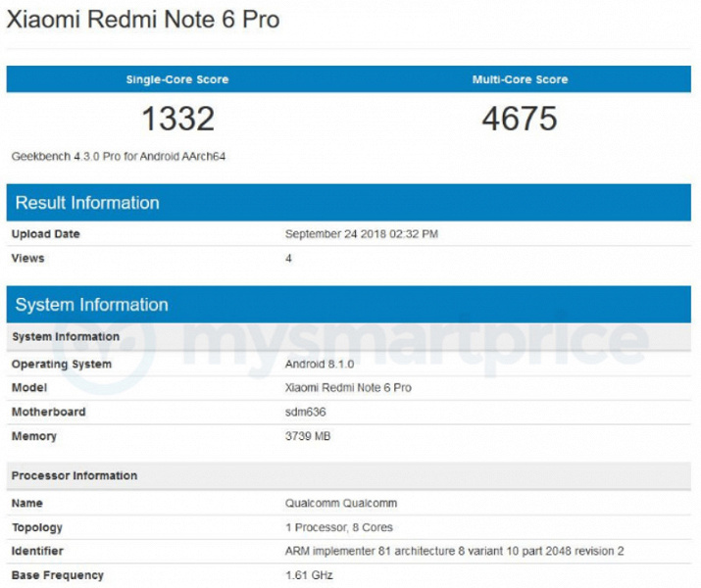Select the Memory label
The image size is (701, 588).
[x=34, y=436]
